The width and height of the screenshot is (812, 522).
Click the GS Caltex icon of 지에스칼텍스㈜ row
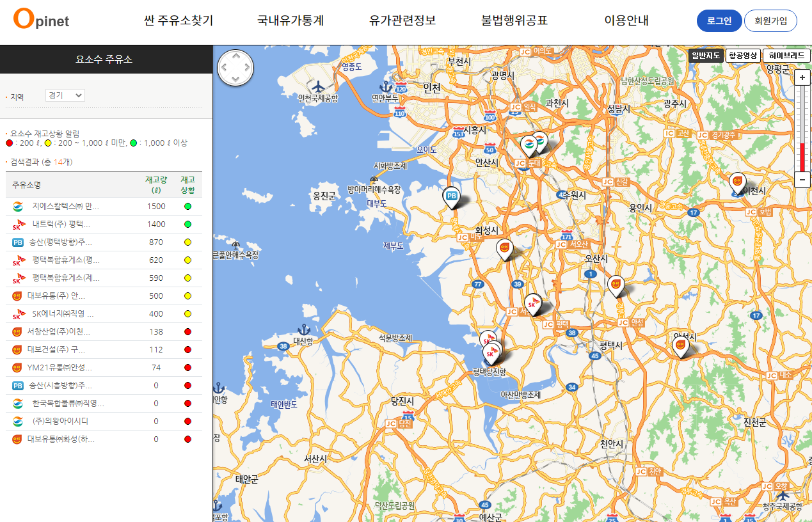[17, 207]
